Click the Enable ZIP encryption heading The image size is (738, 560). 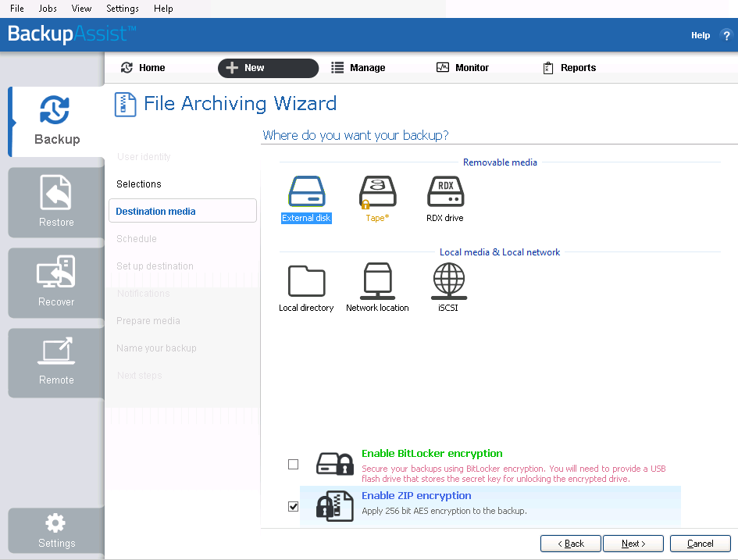tap(416, 495)
